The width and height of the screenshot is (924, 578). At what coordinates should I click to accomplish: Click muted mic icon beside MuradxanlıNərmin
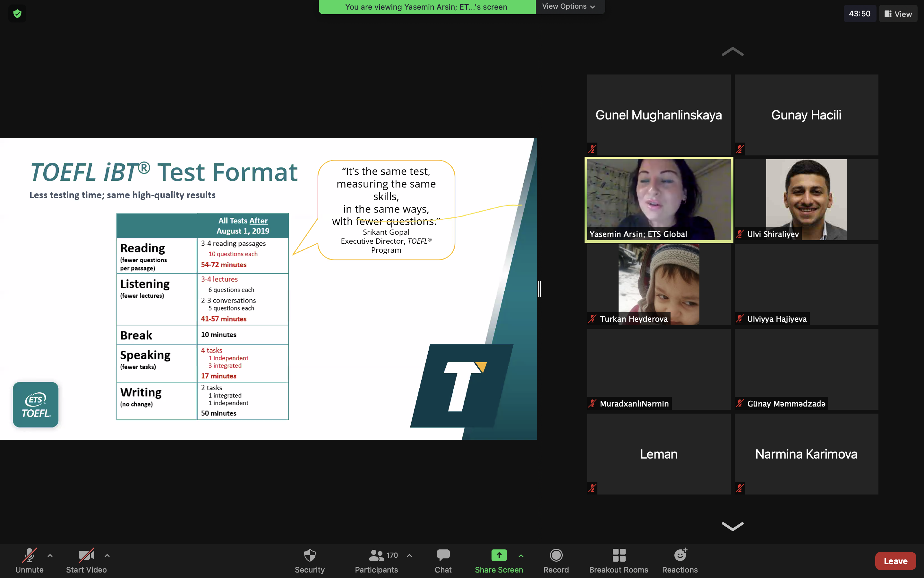click(x=592, y=404)
